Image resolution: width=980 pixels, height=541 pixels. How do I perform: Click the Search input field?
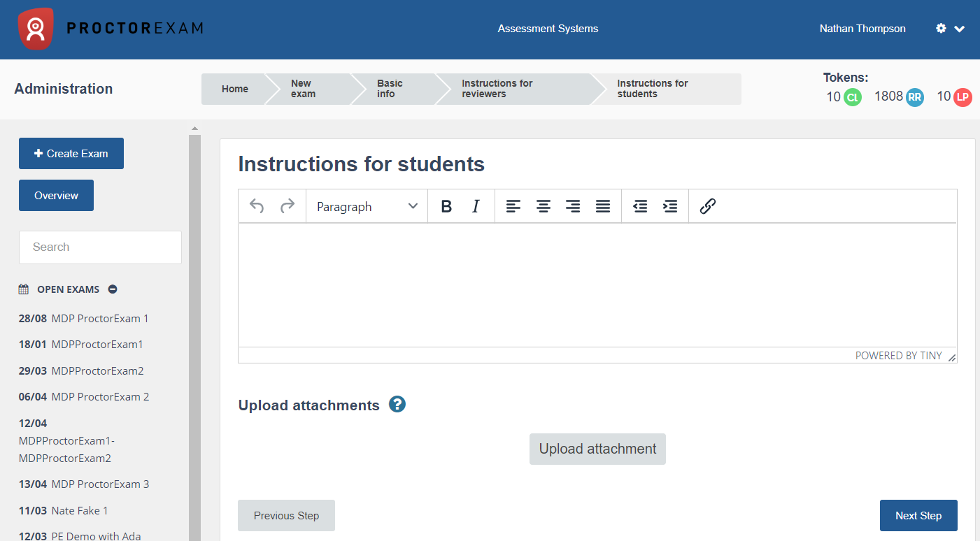(x=100, y=247)
